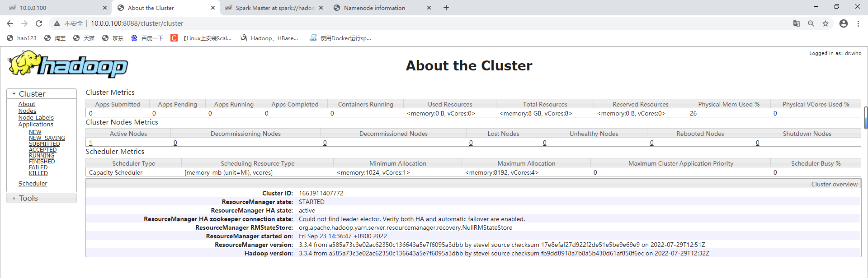This screenshot has height=278, width=868.
Task: Click the Total Resources value memory:8 GB
Action: 536,114
